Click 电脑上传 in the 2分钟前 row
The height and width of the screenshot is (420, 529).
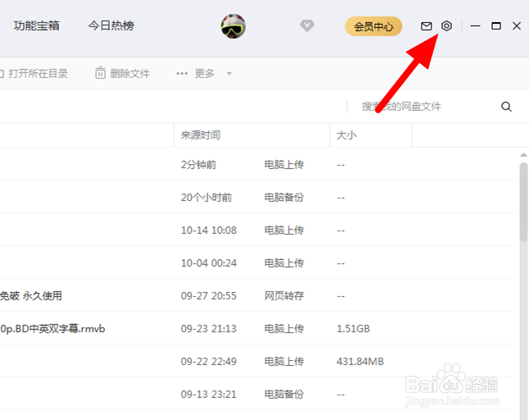[284, 165]
